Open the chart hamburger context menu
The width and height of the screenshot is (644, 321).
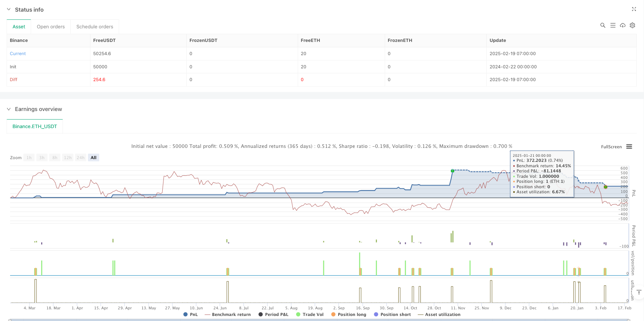tap(629, 147)
